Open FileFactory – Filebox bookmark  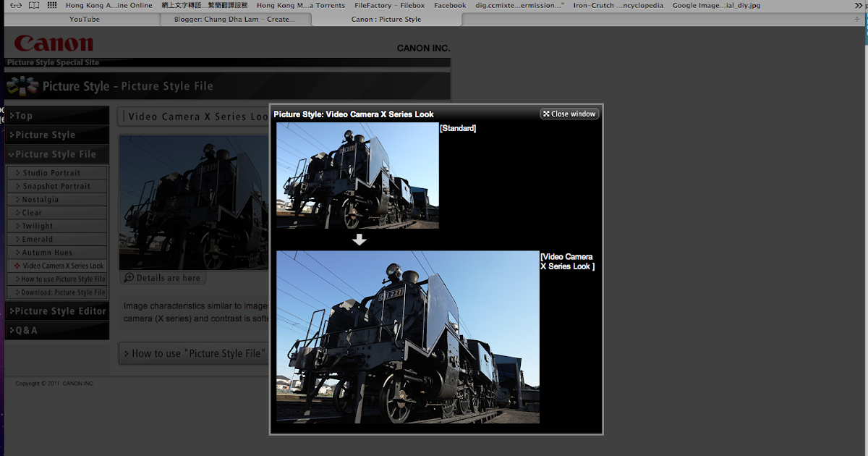[x=389, y=5]
